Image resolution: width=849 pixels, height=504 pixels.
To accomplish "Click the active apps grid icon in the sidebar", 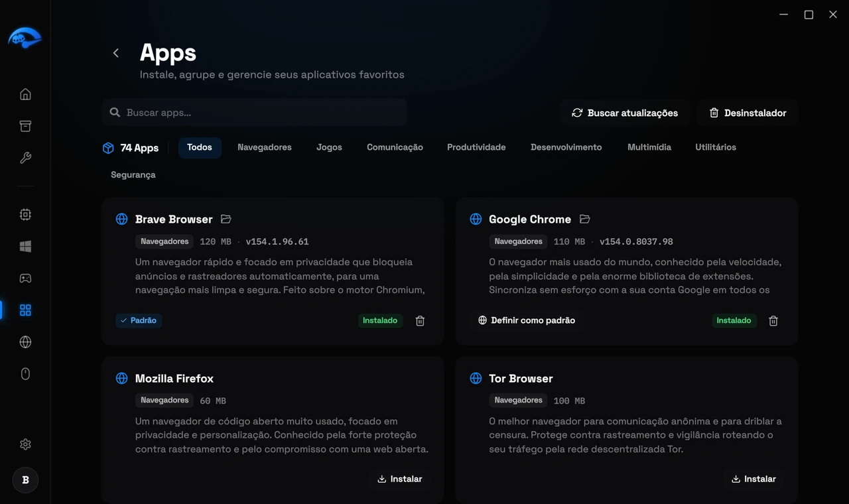I will tap(25, 310).
